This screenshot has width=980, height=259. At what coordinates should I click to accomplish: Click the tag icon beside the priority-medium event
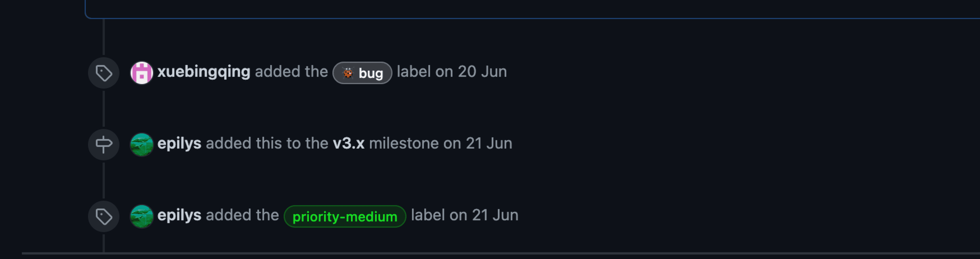pos(103,216)
